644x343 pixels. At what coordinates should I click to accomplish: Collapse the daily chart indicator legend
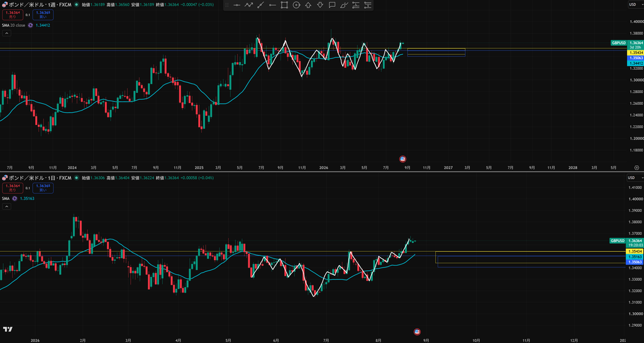coord(6,207)
